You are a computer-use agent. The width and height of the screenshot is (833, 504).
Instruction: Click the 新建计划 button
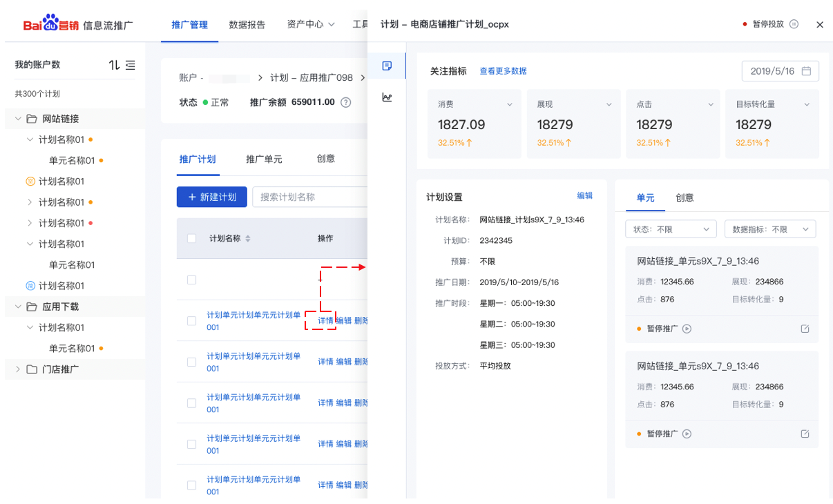pyautogui.click(x=212, y=197)
